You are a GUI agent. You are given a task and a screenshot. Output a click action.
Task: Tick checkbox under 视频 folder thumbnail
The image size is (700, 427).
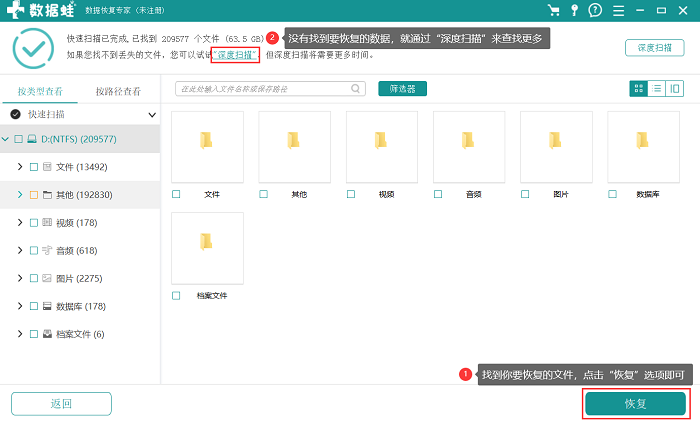pyautogui.click(x=351, y=194)
